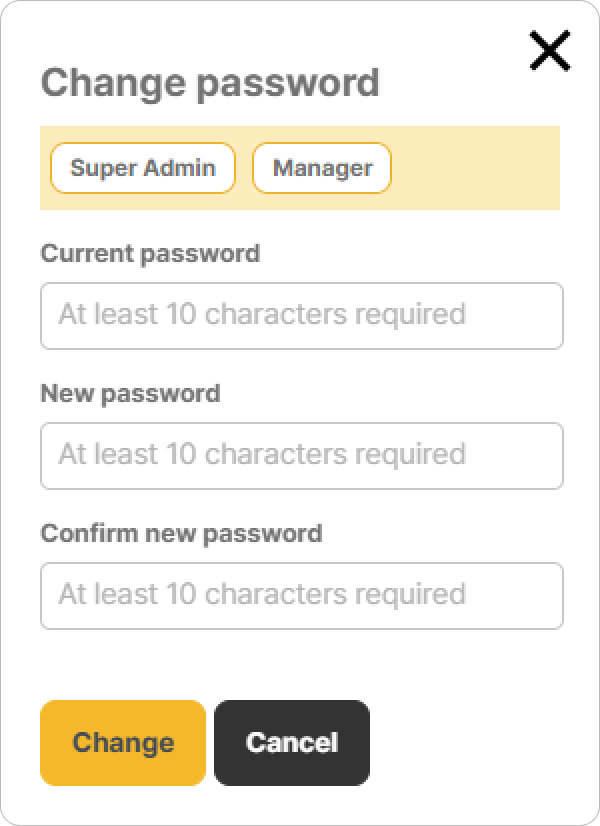Click the Confirm new password label
The image size is (600, 826).
click(x=181, y=533)
